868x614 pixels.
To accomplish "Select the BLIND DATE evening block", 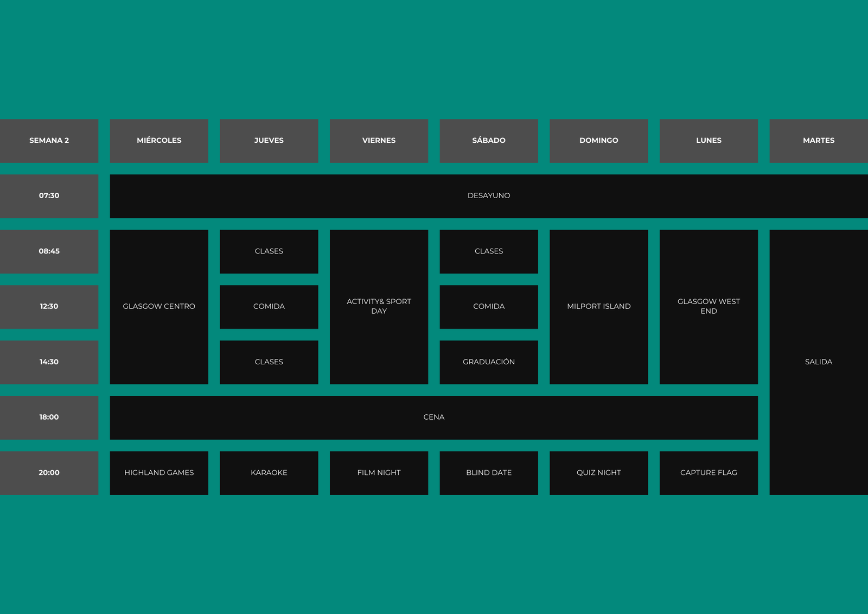I will click(489, 473).
